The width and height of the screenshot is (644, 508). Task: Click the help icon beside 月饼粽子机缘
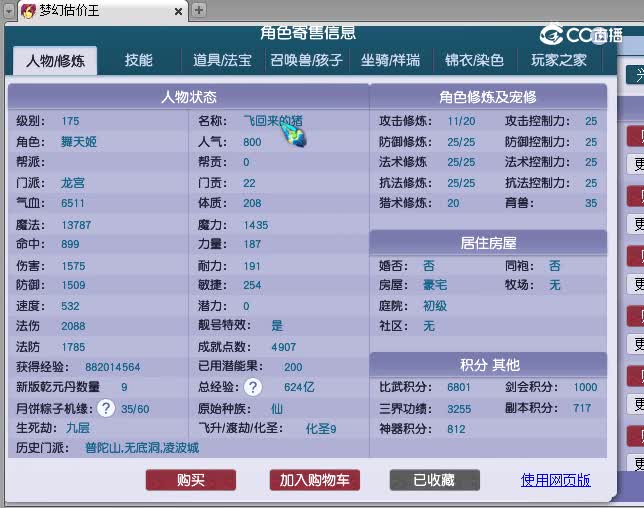pyautogui.click(x=106, y=408)
